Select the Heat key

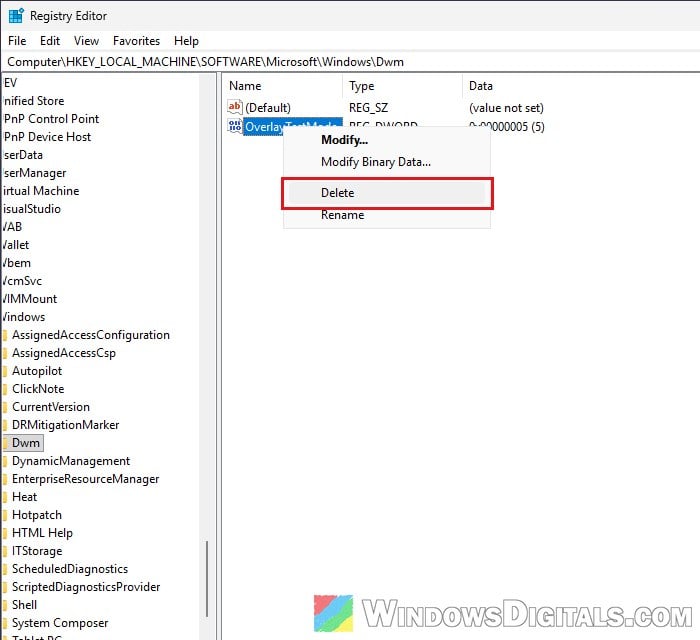(x=25, y=497)
